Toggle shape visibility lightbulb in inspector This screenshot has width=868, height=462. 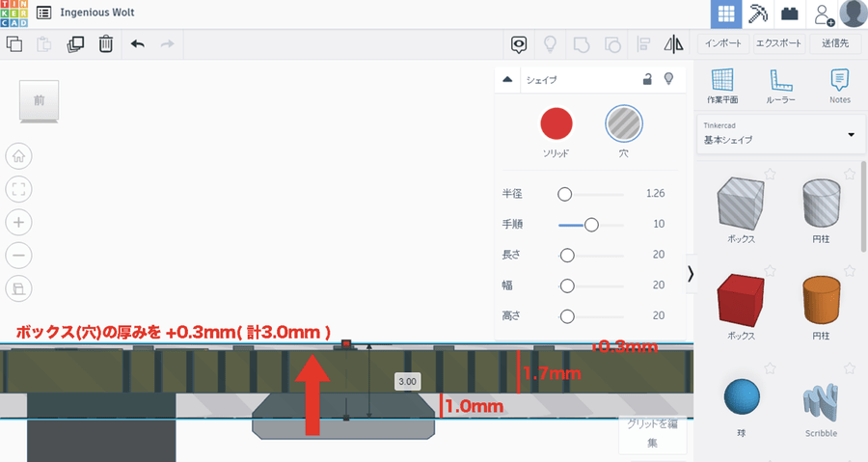pyautogui.click(x=668, y=79)
